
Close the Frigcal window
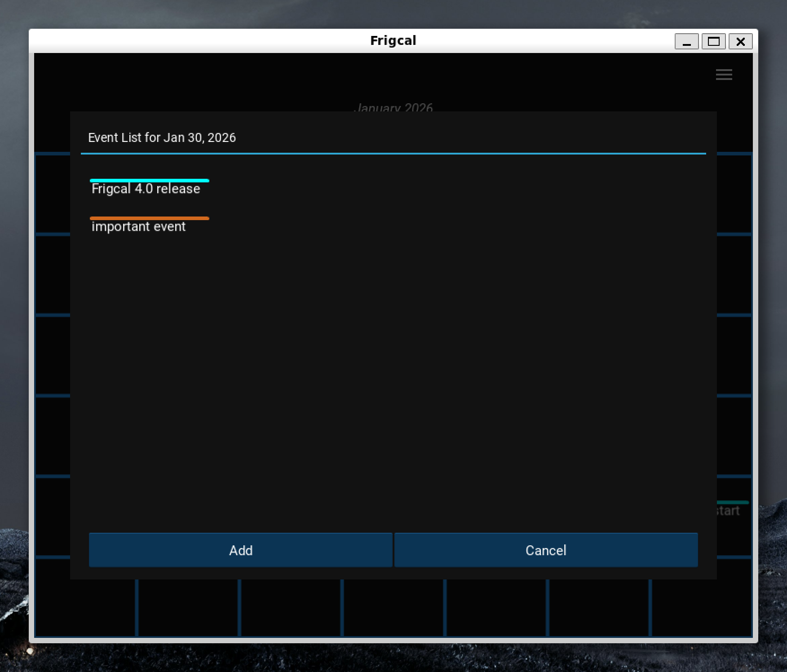pos(740,42)
